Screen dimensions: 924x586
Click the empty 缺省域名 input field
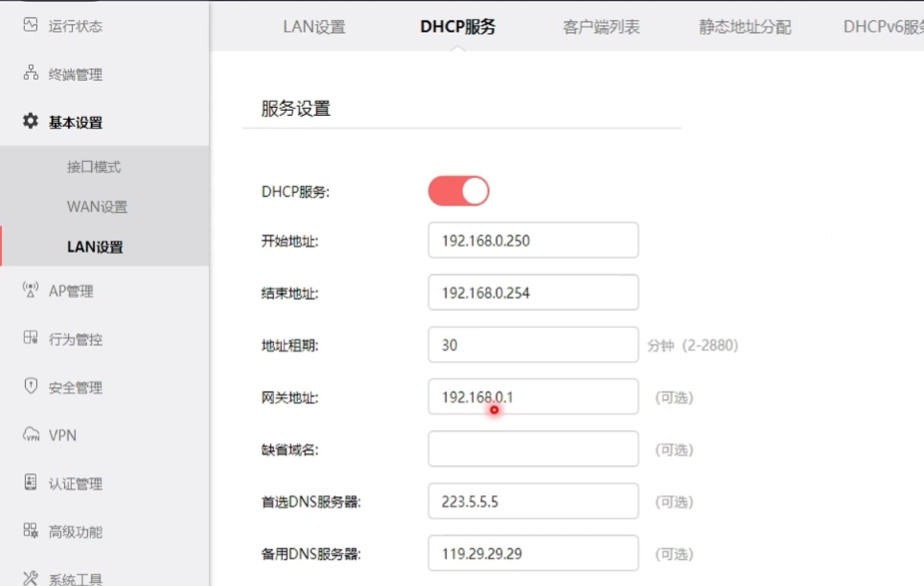tap(533, 449)
